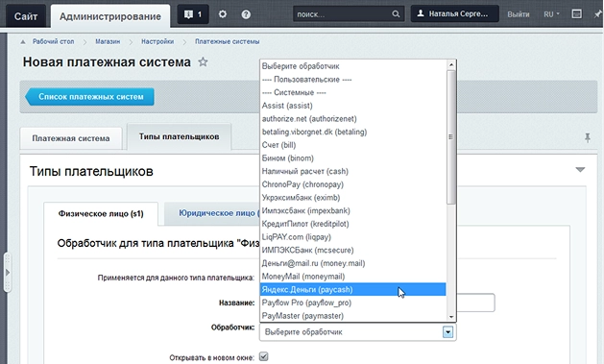The height and width of the screenshot is (364, 604).
Task: Select ChronoPay (chronopay) handler
Action: (353, 184)
